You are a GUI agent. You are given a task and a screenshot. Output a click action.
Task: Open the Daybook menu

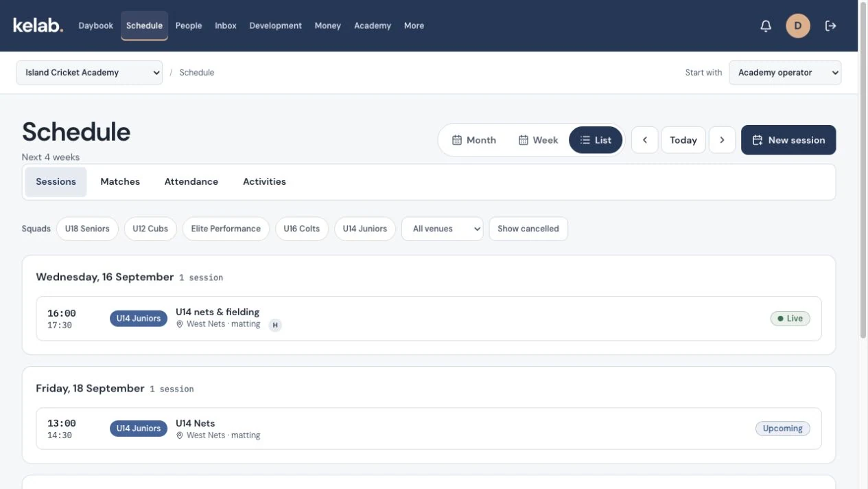(x=95, y=26)
